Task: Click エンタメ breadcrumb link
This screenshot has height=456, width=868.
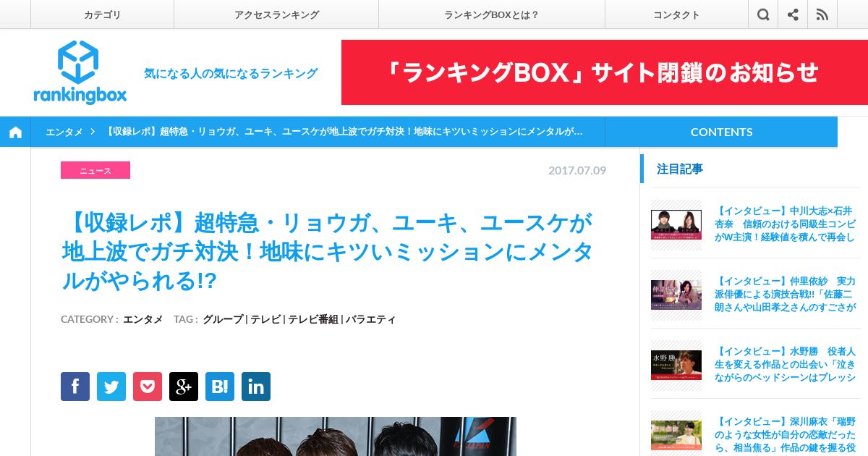Action: tap(64, 132)
